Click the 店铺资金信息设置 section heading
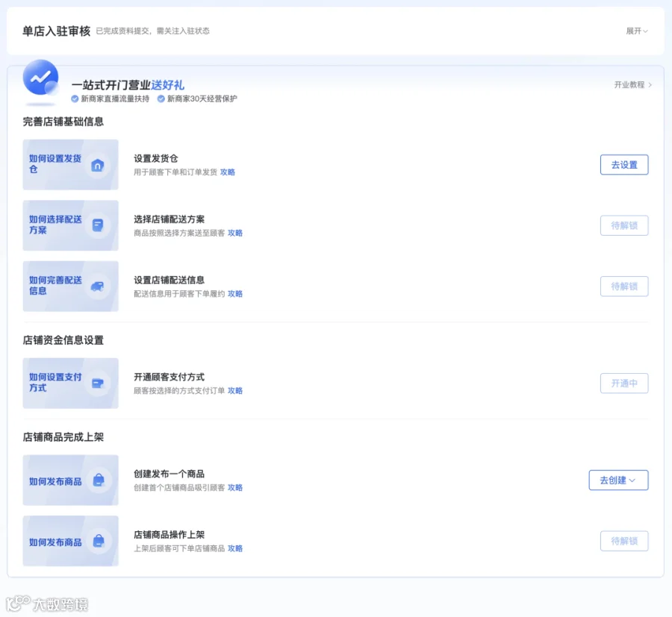Image resolution: width=672 pixels, height=617 pixels. click(63, 340)
